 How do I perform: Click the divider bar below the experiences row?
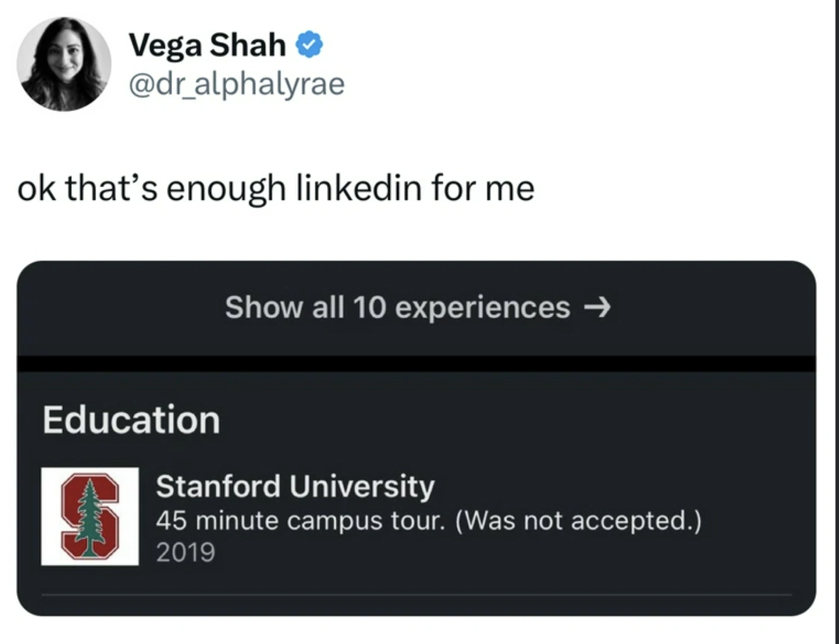click(419, 361)
